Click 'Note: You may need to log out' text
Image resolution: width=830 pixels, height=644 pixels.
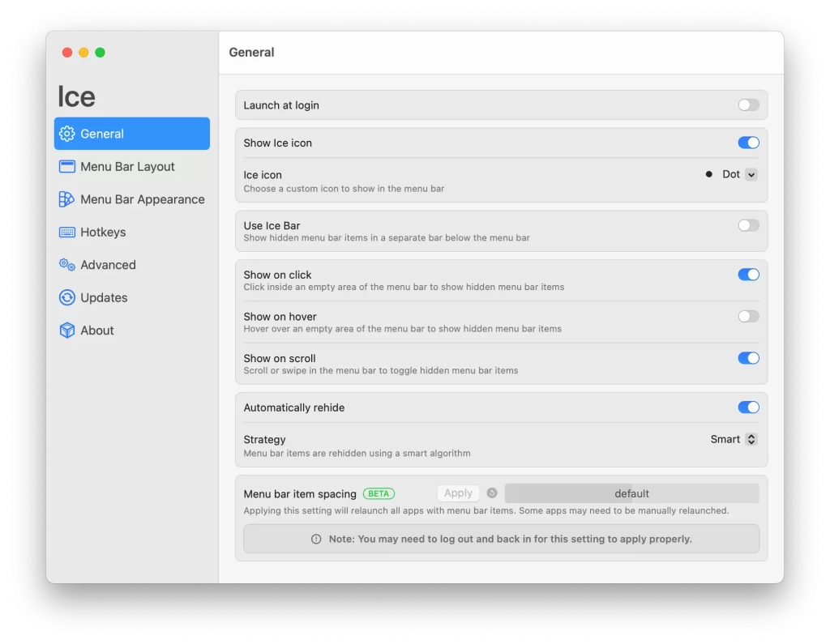511,540
